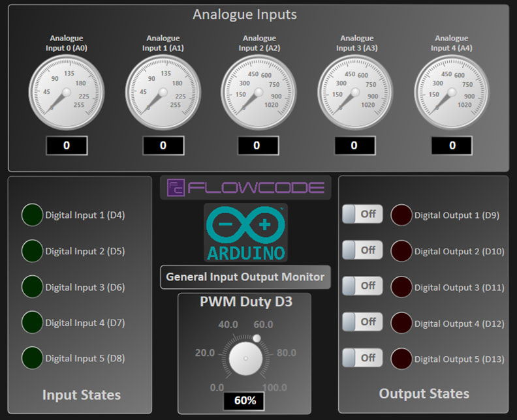The width and height of the screenshot is (517, 420).
Task: Click the Analogue Inputs heading
Action: click(x=245, y=14)
